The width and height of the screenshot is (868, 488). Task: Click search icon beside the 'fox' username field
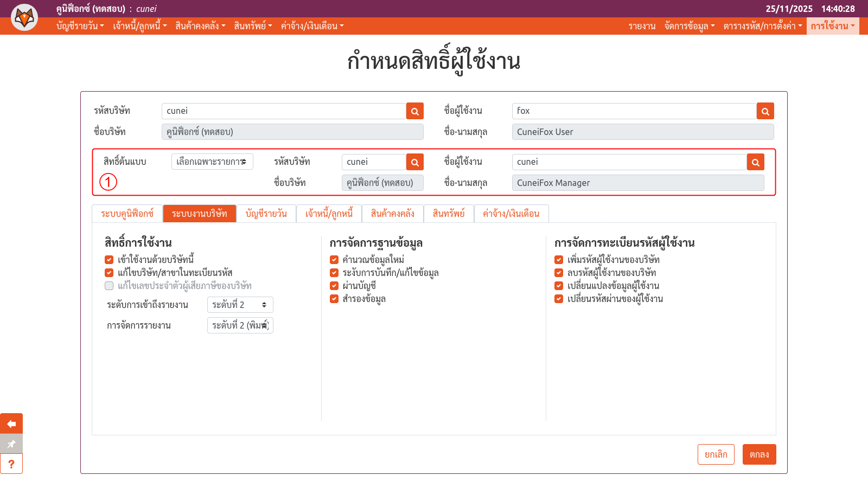[765, 111]
